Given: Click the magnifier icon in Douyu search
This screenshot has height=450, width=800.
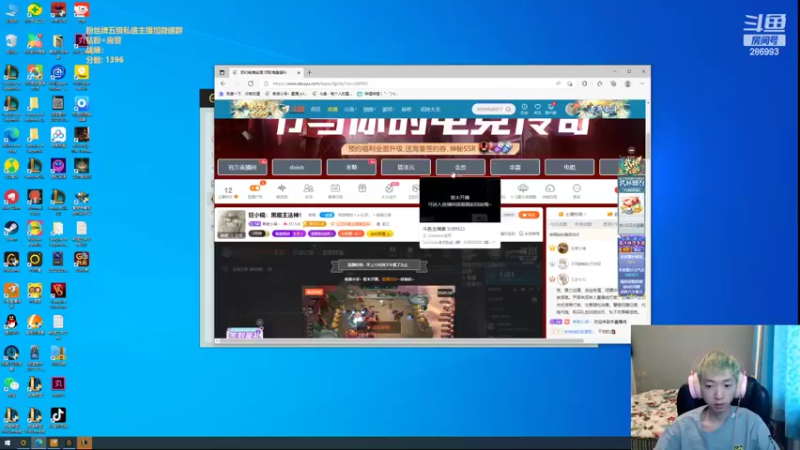Looking at the screenshot, I should click(508, 109).
